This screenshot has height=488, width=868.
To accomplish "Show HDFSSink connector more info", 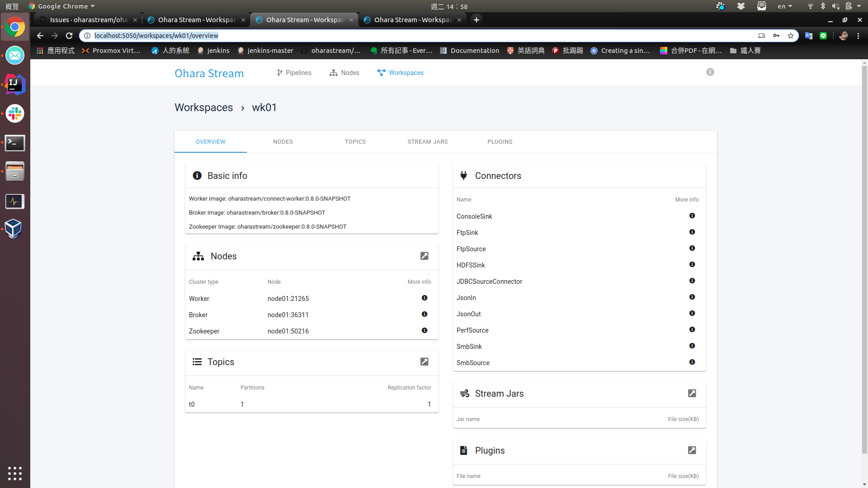I will tap(692, 265).
